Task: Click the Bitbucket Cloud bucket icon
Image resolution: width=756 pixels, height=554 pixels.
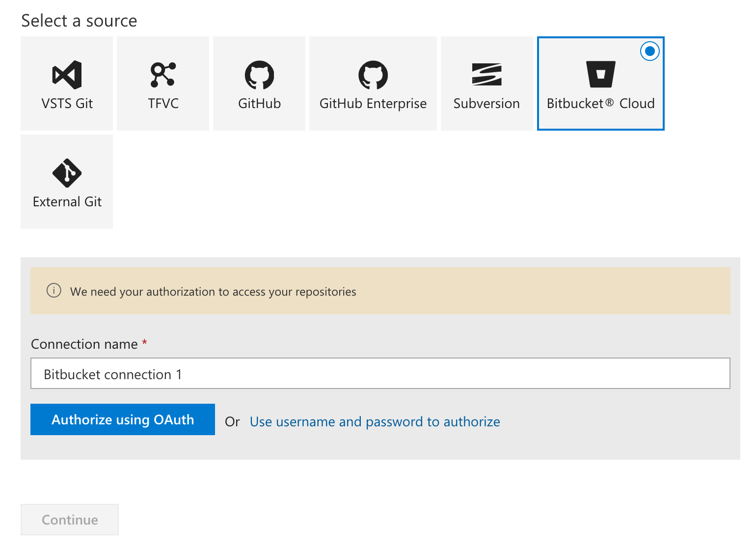Action: [x=600, y=74]
